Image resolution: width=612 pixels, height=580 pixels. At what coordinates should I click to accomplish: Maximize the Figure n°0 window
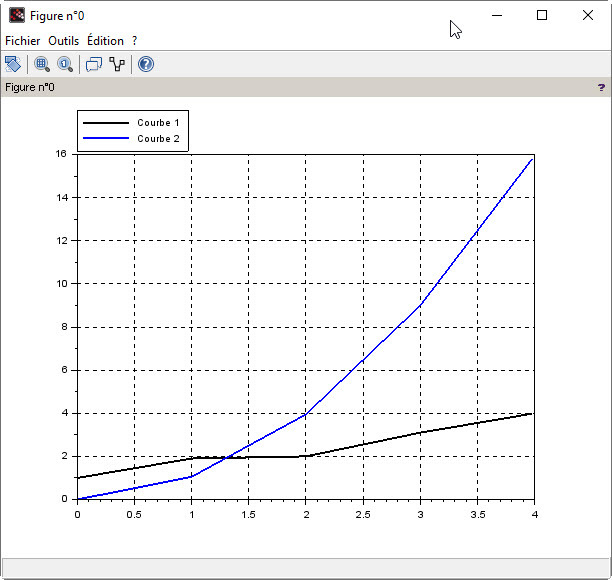coord(542,16)
